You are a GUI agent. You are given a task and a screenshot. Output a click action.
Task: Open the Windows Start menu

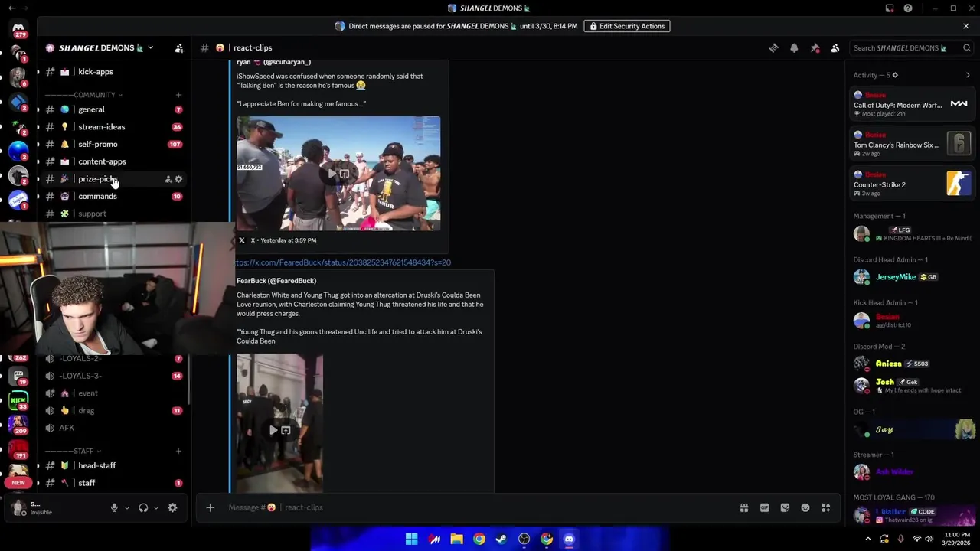412,539
